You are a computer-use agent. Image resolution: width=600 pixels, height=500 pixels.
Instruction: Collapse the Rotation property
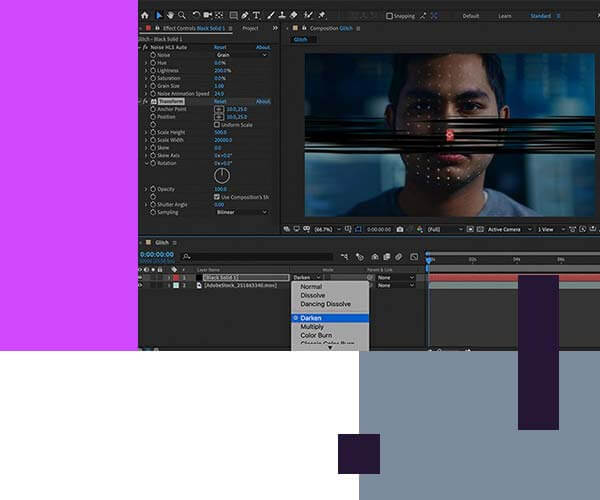click(146, 163)
